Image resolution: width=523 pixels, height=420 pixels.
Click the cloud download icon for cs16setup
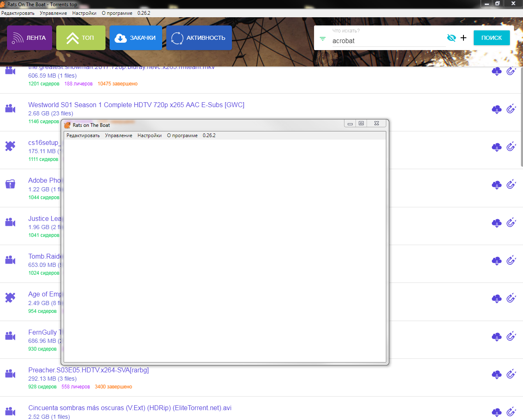tap(496, 147)
